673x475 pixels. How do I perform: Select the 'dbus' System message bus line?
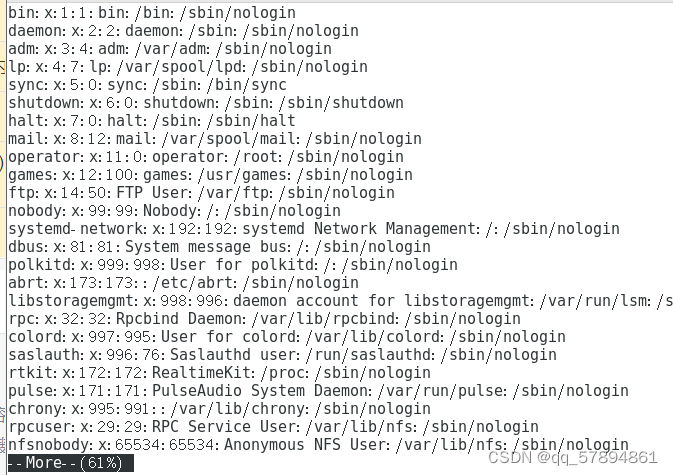pyautogui.click(x=219, y=247)
